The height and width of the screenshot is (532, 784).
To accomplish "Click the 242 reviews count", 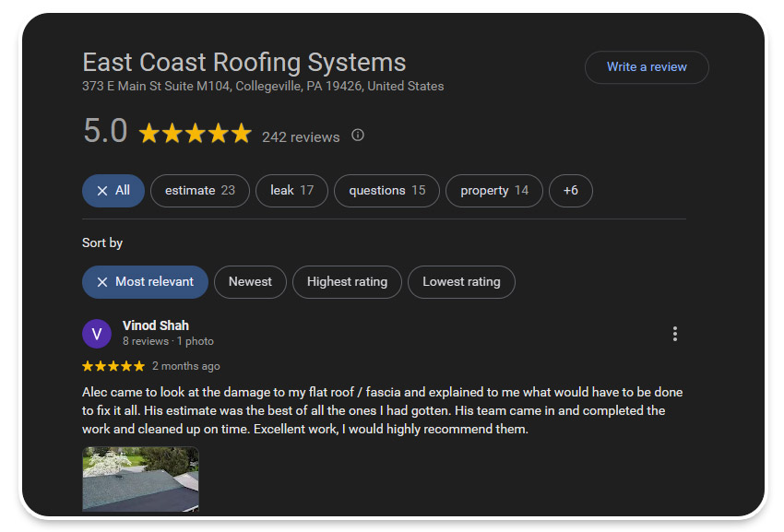I will pyautogui.click(x=301, y=137).
